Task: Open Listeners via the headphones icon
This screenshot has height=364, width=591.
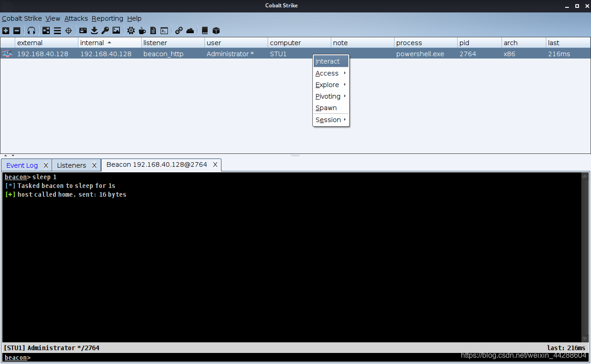Action: pos(31,31)
